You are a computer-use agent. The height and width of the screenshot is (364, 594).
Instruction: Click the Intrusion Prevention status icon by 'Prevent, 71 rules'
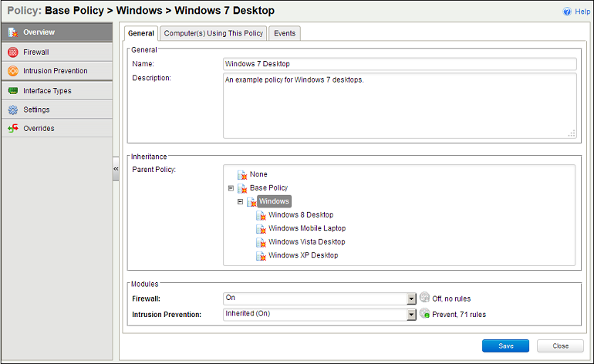(x=424, y=313)
